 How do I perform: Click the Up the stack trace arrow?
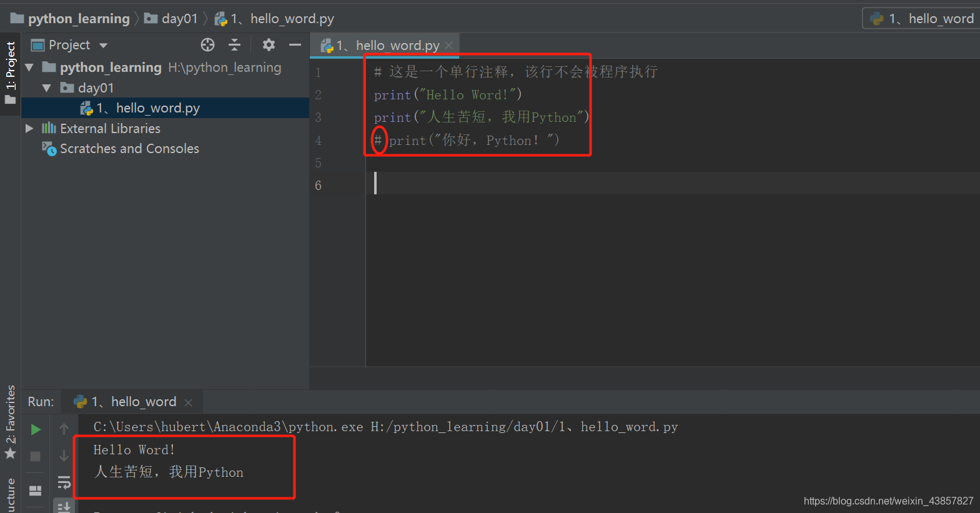[64, 429]
